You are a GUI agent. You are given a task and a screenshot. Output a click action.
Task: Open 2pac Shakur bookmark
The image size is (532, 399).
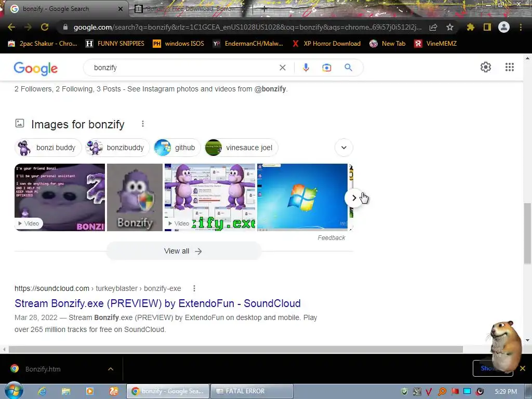(43, 44)
